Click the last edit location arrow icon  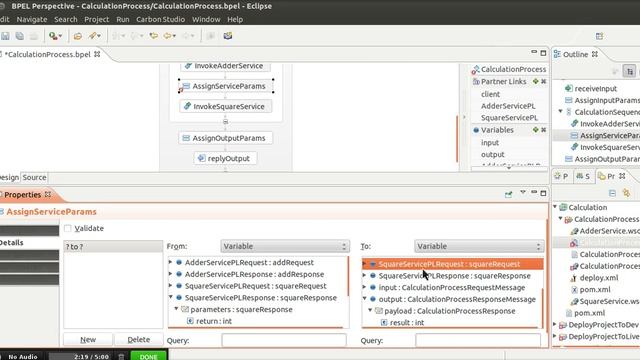point(153,36)
